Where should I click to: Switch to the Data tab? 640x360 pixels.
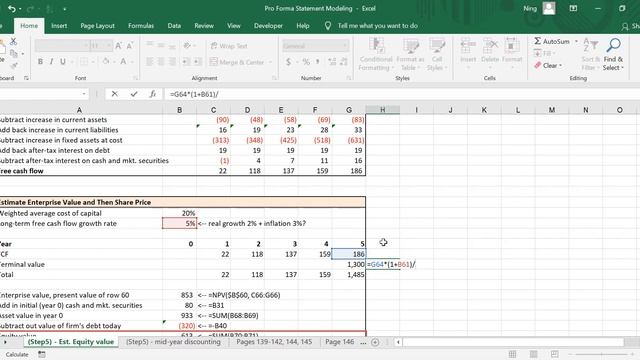tap(174, 26)
